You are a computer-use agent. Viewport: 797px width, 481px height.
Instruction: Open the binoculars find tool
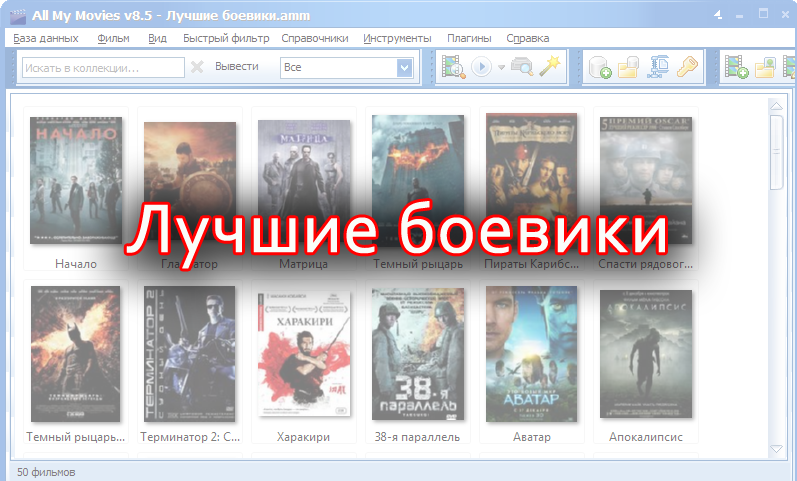[521, 67]
